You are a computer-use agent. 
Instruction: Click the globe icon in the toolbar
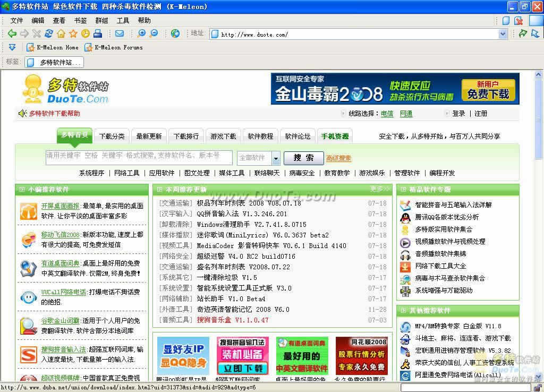point(175,33)
